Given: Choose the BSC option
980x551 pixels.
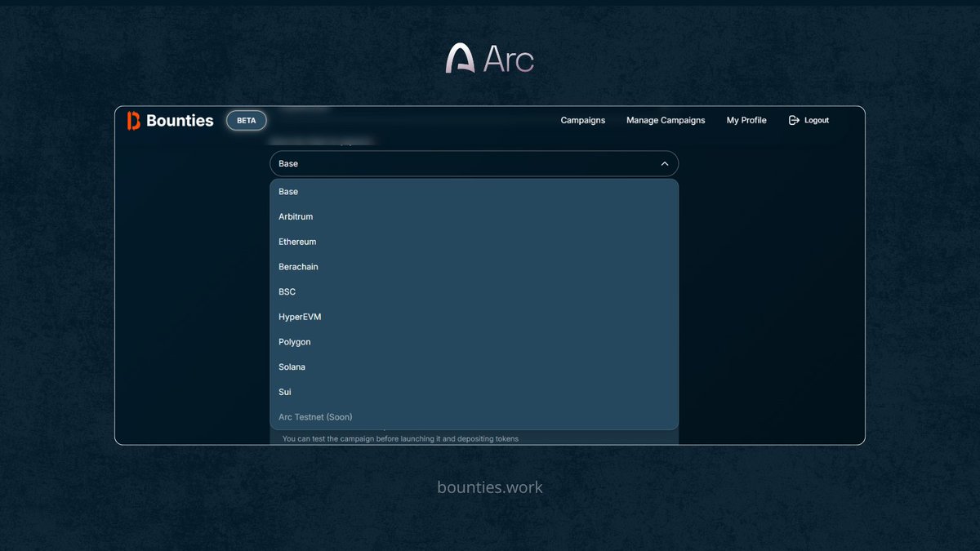Looking at the screenshot, I should click(474, 292).
